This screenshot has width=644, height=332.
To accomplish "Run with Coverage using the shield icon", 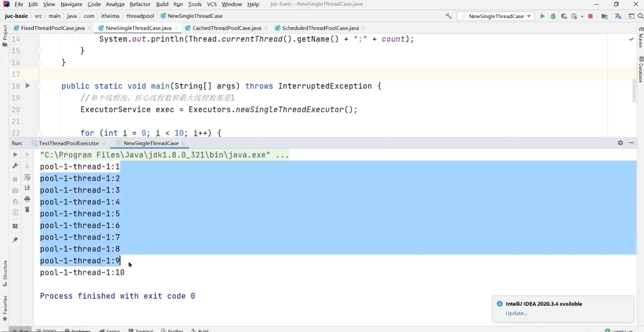I will click(x=564, y=16).
